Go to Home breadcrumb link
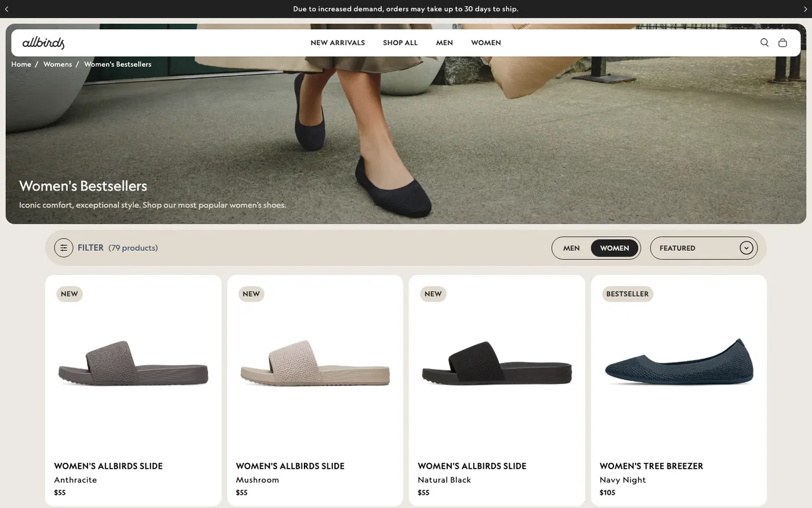Image resolution: width=812 pixels, height=508 pixels. tap(21, 64)
